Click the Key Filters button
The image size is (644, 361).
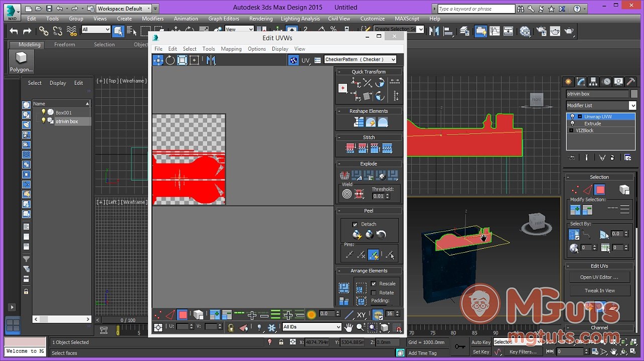[523, 351]
